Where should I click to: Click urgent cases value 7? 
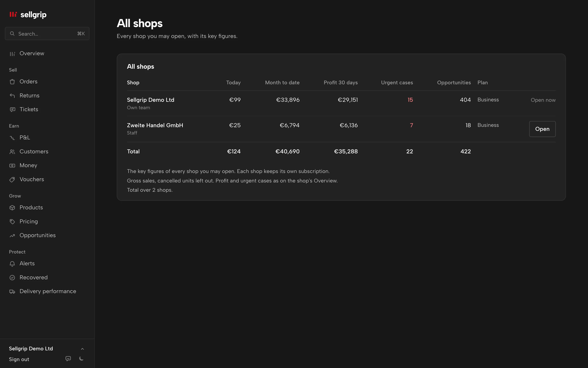point(411,125)
